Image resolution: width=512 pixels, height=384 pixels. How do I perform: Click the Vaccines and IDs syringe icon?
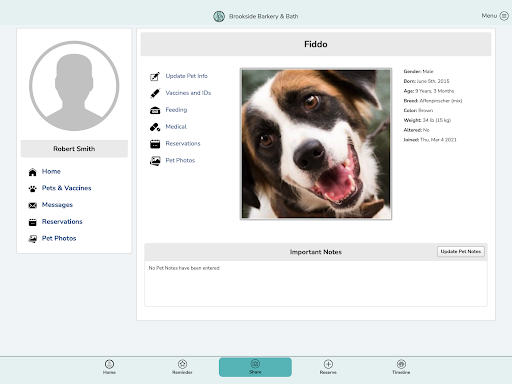pos(155,93)
